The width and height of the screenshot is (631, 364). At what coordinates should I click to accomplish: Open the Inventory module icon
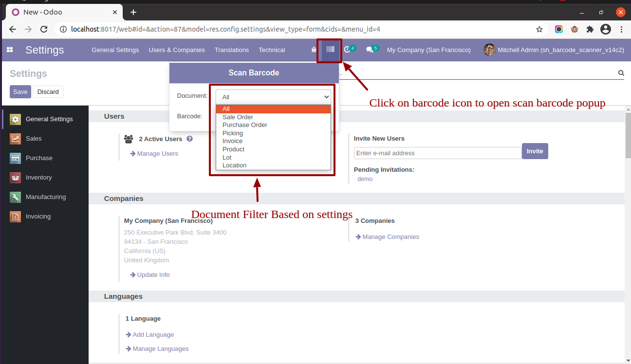16,178
